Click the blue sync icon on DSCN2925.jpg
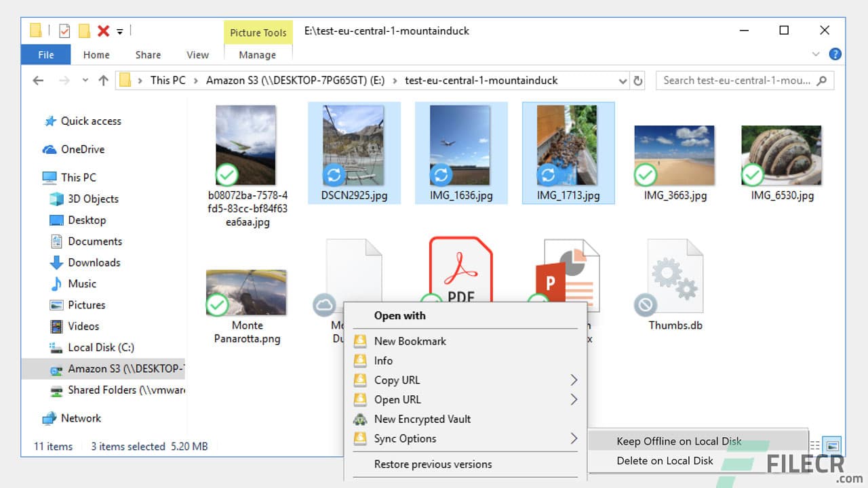868x488 pixels. (x=334, y=175)
